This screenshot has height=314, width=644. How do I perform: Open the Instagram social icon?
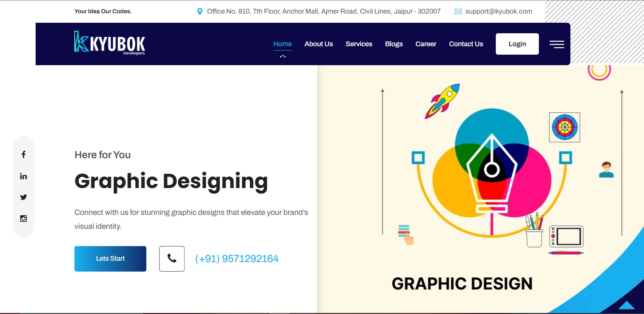click(x=23, y=219)
